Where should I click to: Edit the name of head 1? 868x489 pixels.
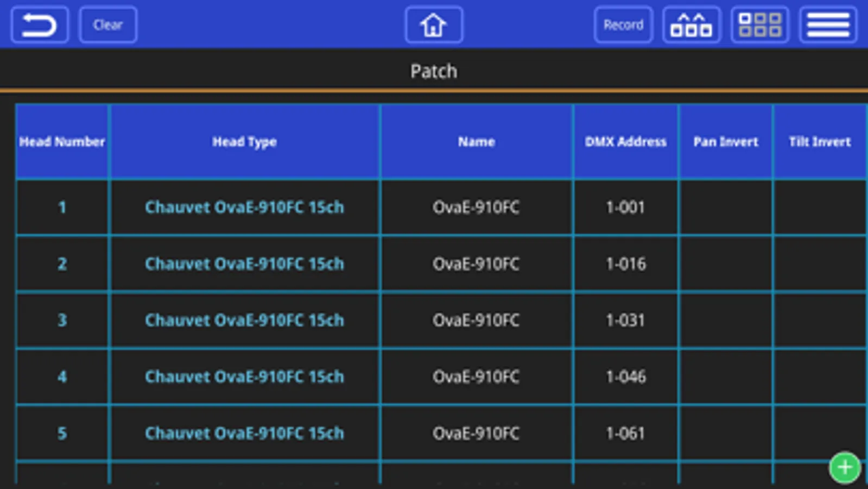click(x=477, y=208)
